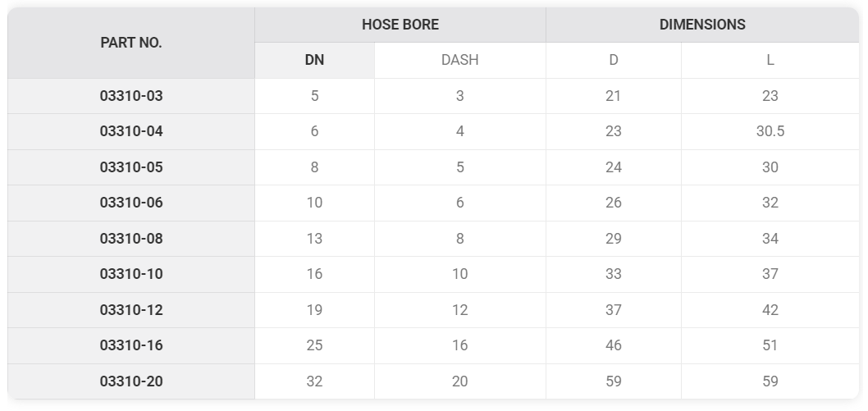The height and width of the screenshot is (411, 868).
Task: Select the DN column header
Action: point(314,60)
